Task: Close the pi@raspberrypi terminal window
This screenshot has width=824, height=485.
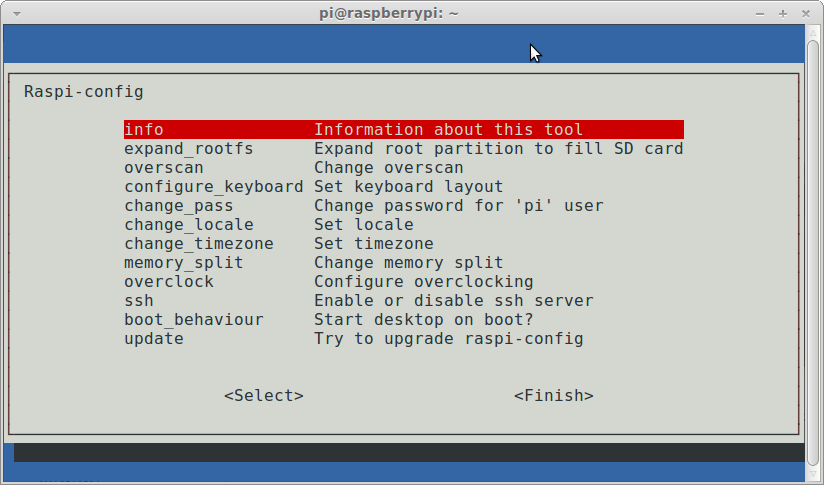Action: 806,14
